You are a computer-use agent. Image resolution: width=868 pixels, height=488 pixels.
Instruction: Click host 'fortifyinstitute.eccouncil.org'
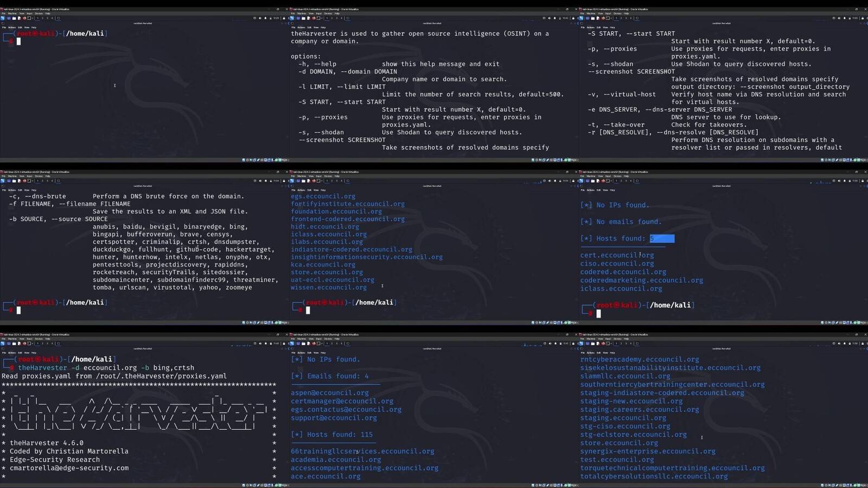point(348,204)
